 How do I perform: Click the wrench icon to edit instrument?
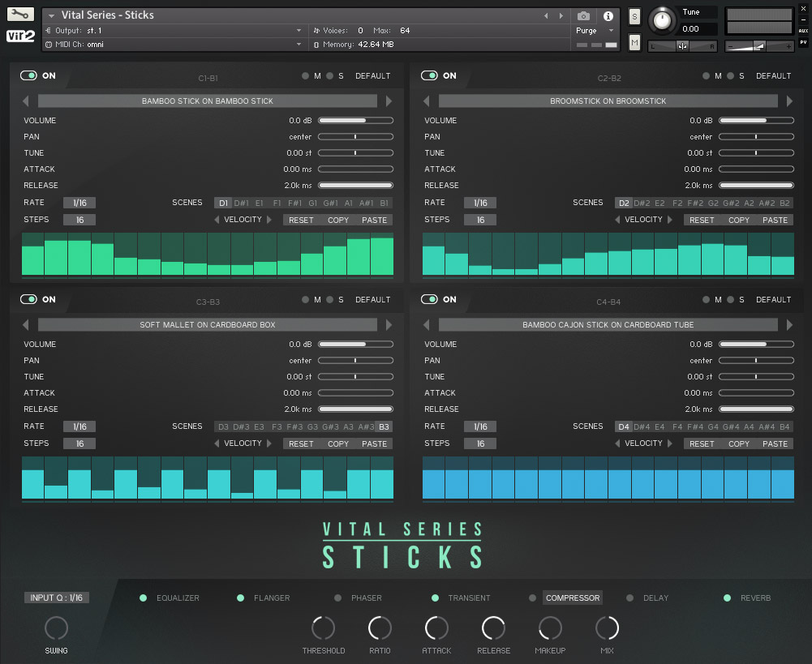click(x=19, y=13)
